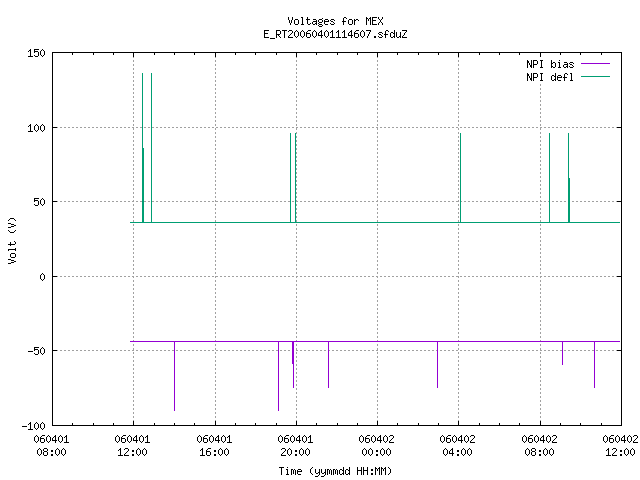The image size is (640, 480).
Task: Click the 'Time (yymmdd HH:MM)' x-axis label
Action: (335, 471)
